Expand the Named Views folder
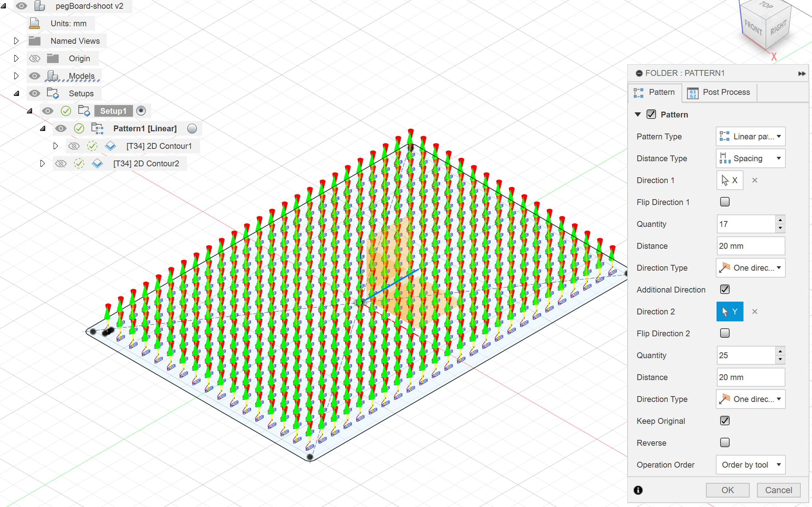The height and width of the screenshot is (507, 812). pos(16,40)
